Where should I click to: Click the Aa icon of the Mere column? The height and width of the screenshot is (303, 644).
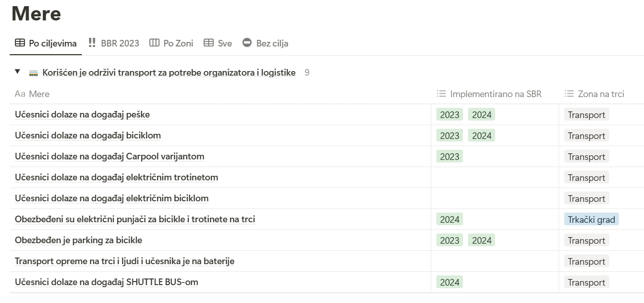point(20,94)
